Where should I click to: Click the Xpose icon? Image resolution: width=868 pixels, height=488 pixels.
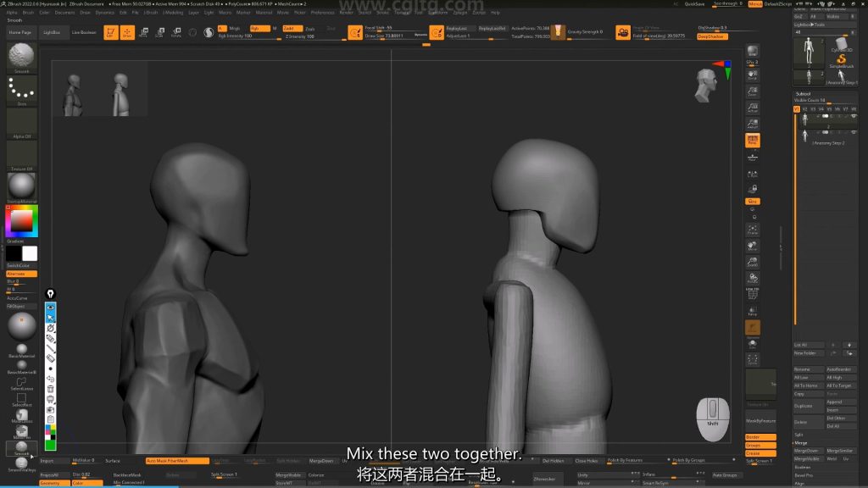[x=753, y=360]
